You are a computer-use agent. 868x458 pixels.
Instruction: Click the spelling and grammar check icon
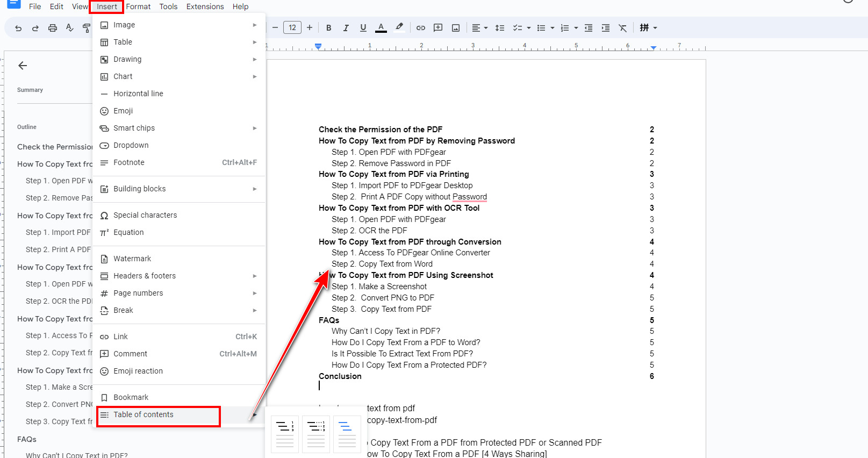pyautogui.click(x=70, y=28)
